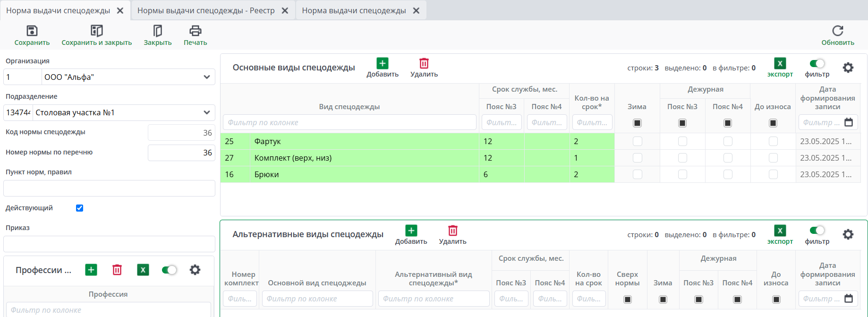The image size is (868, 317).
Task: Open settings gear for Альтернативные виды спецодежды
Action: (848, 234)
